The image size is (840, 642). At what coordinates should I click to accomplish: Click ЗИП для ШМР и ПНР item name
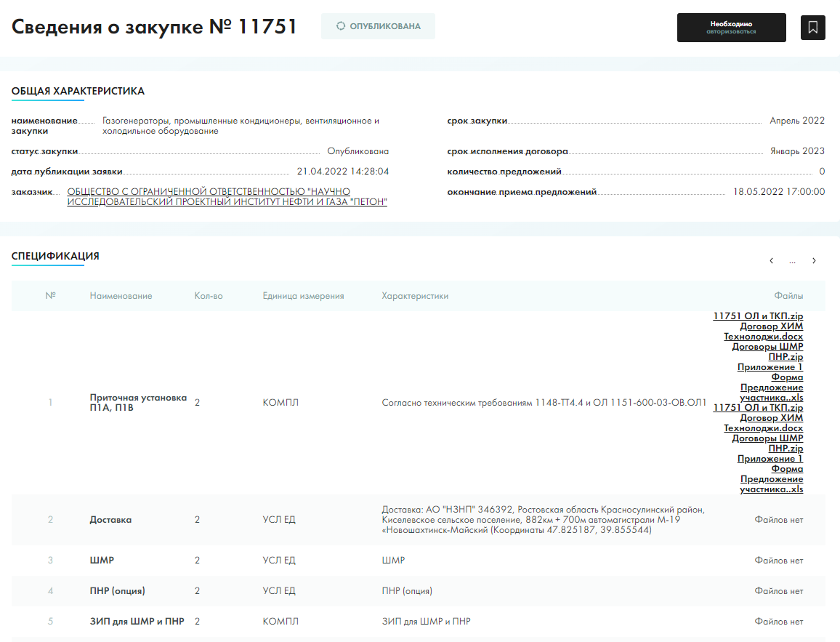click(x=137, y=622)
